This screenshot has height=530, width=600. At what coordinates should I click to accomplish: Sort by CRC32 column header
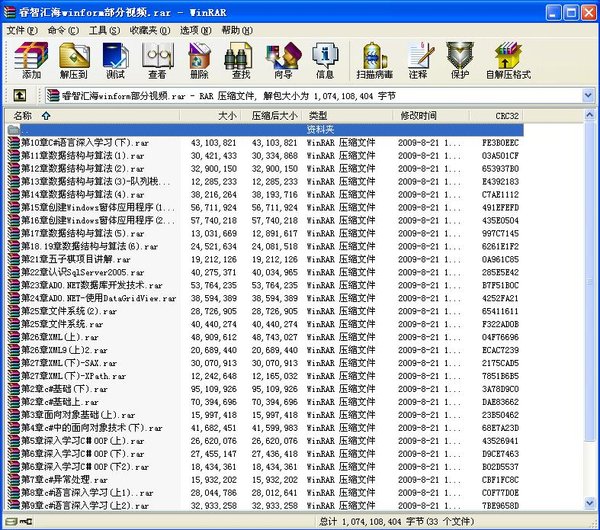click(x=497, y=116)
